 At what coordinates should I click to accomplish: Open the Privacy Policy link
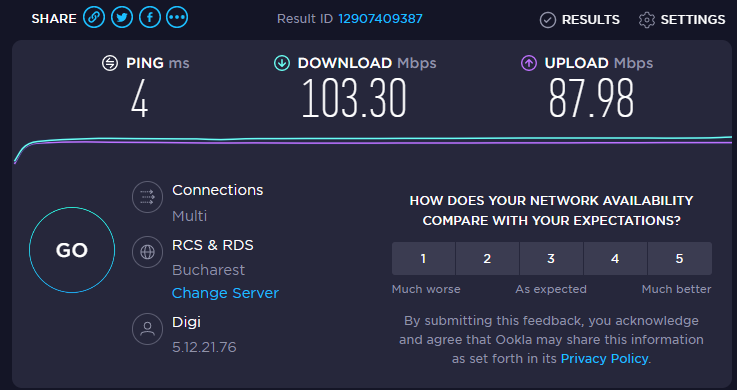pyautogui.click(x=604, y=359)
